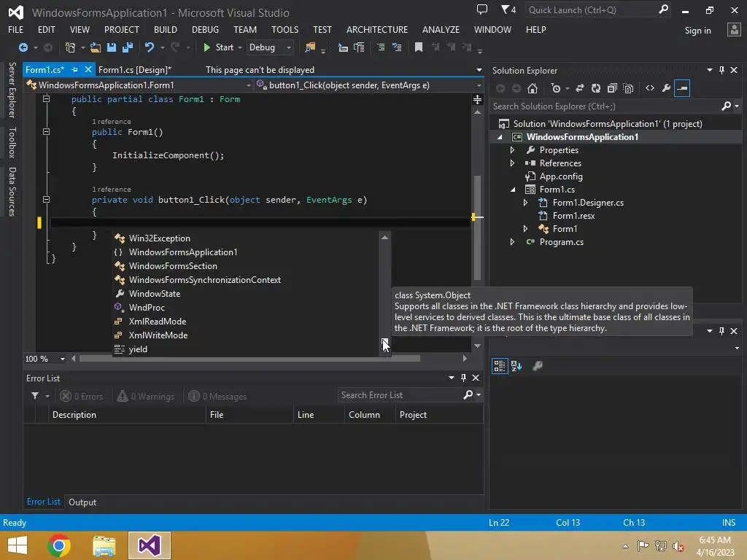Screen dimensions: 747x560
Task: Click the New Project toolbar icon
Action: tap(70, 47)
